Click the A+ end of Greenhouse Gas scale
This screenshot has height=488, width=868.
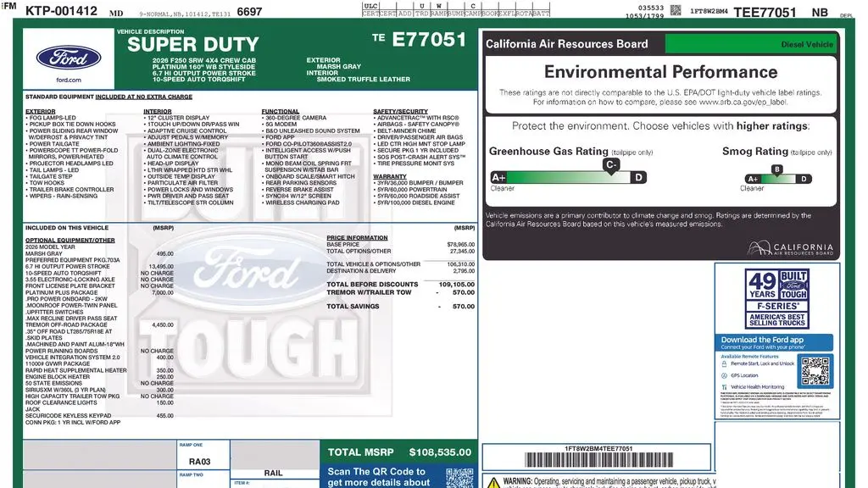pos(498,178)
